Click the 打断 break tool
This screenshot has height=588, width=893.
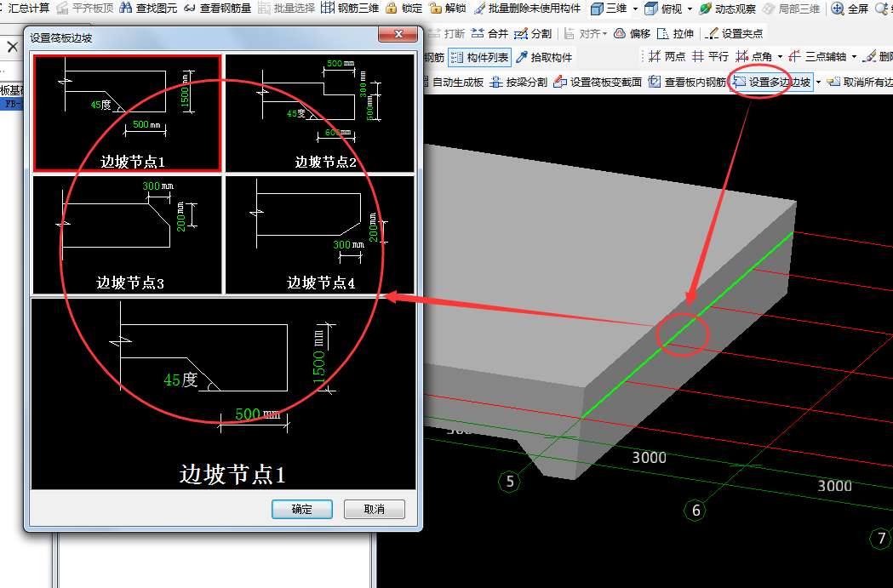446,33
